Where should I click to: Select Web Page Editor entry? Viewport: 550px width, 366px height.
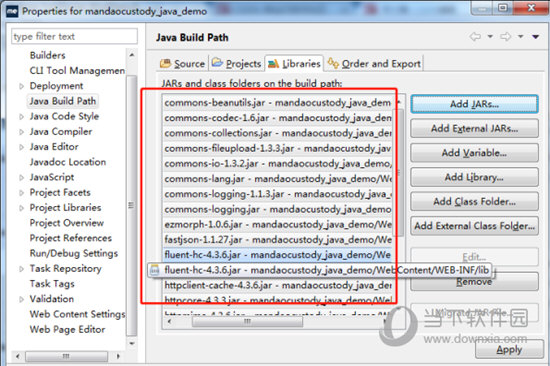(x=67, y=329)
